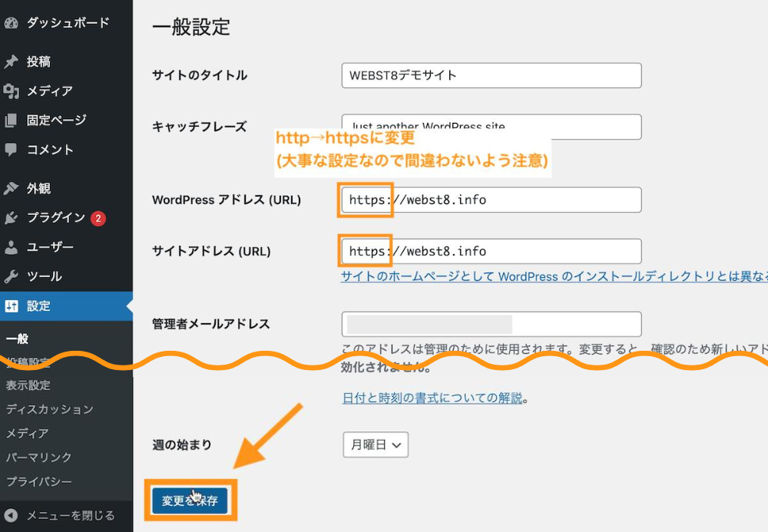This screenshot has width=768, height=532.
Task: Click inside the サイトのタイトル input field
Action: [x=491, y=75]
